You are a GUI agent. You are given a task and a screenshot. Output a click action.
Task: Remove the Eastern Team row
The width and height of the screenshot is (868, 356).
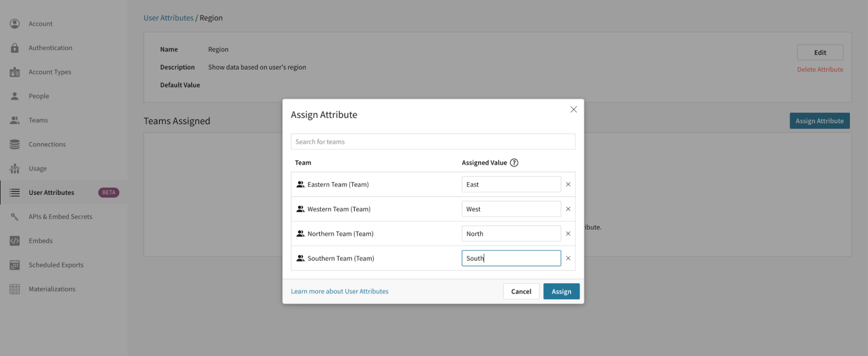click(568, 184)
